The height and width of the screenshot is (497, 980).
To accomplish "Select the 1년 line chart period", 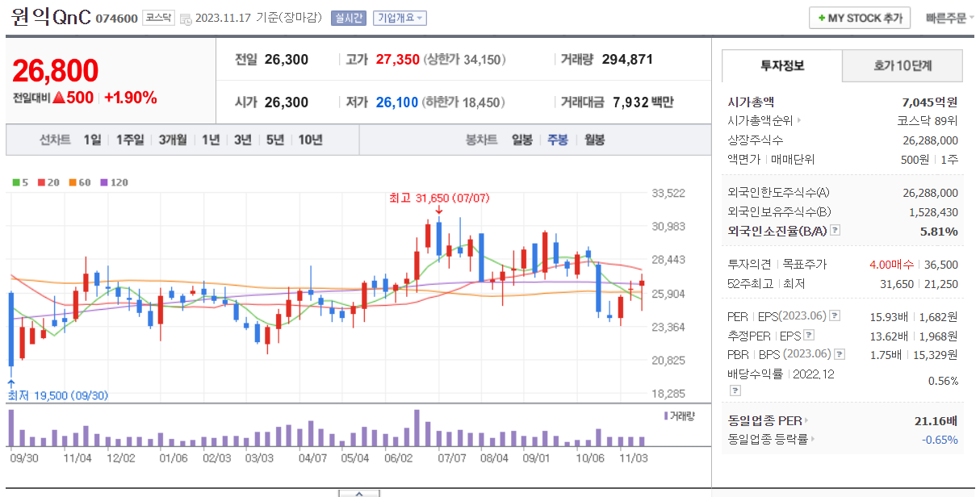I will pyautogui.click(x=211, y=140).
